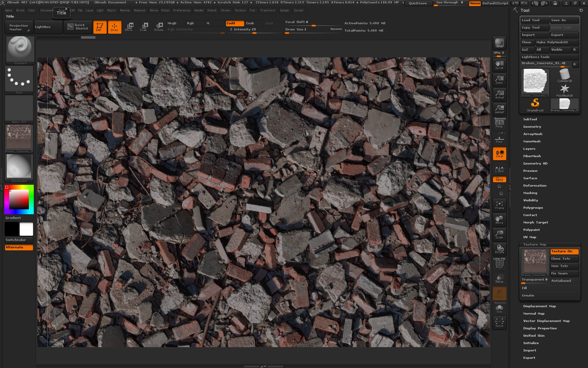Open the Zplugin menu

284,10
